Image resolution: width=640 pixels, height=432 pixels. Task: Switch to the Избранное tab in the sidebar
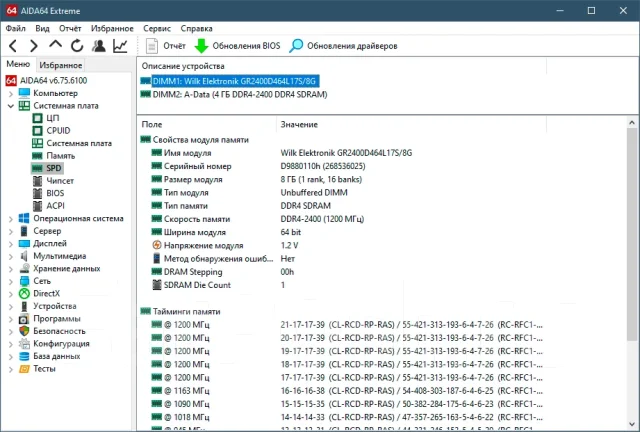pos(60,65)
